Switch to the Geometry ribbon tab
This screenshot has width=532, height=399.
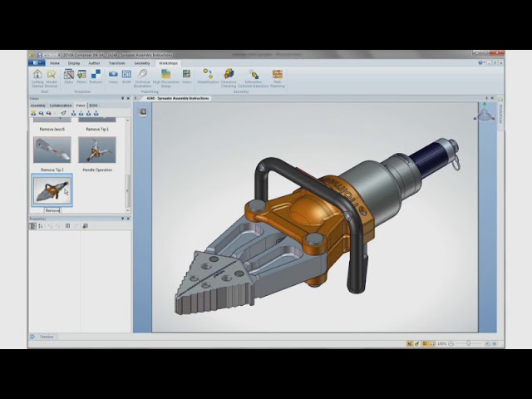click(x=142, y=63)
